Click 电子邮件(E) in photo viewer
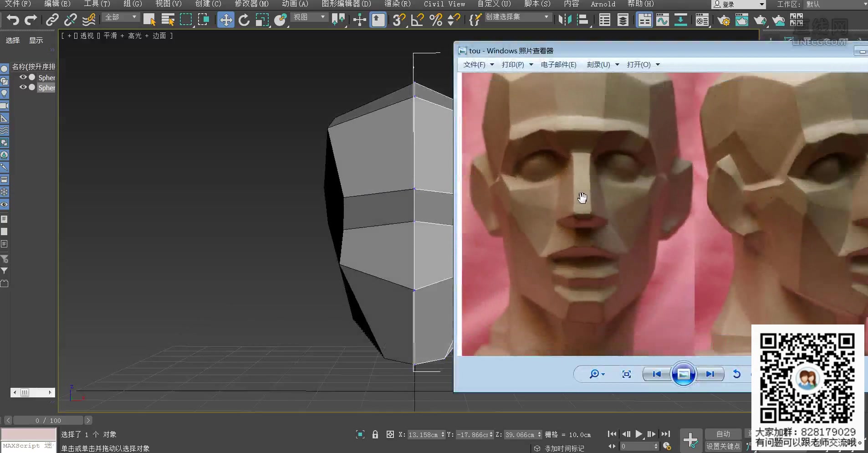The width and height of the screenshot is (868, 453). tap(558, 65)
